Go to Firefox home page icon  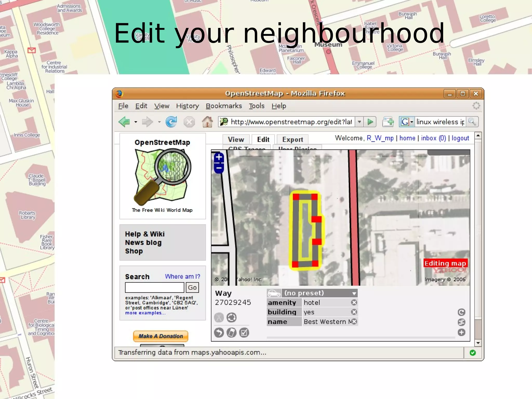(x=207, y=122)
